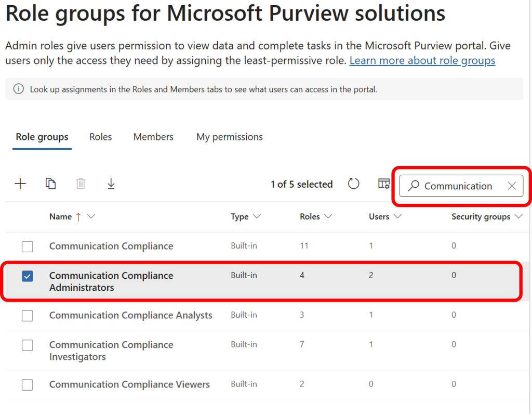Open the Security groups column chevron
Viewport: 532px width, 414px height.
519,216
